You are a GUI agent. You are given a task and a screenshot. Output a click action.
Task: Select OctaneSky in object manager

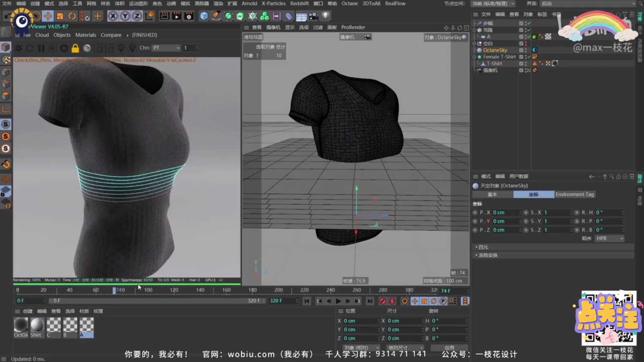pos(495,50)
